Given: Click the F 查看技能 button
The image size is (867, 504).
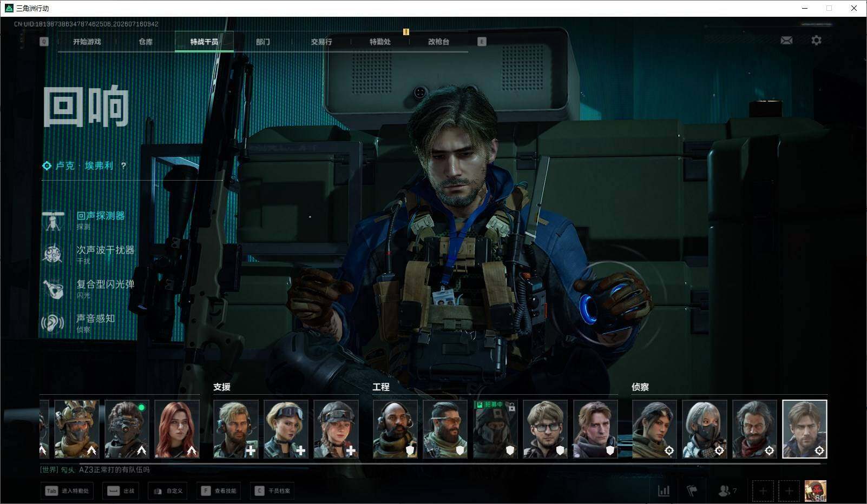Looking at the screenshot, I should pyautogui.click(x=219, y=491).
